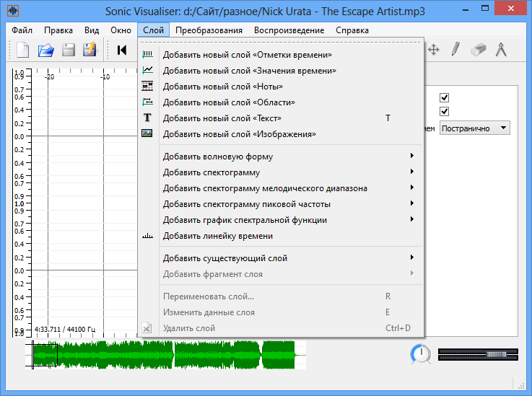Click the regions layer icon

[147, 102]
